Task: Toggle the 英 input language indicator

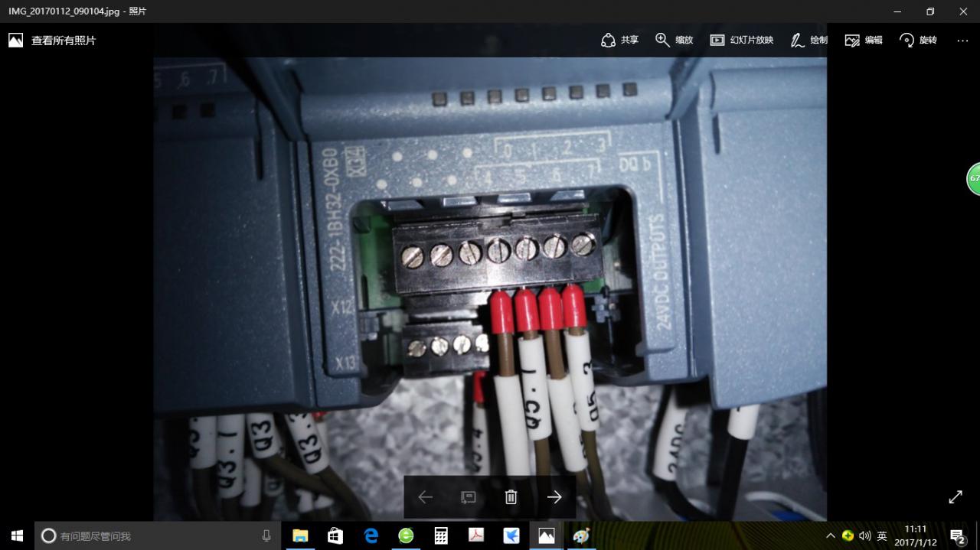Action: (882, 536)
